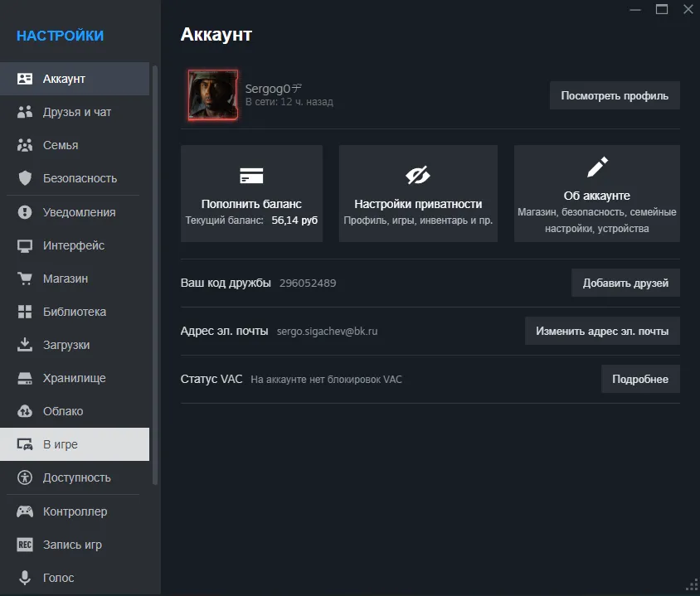Click the Sergog0 profile avatar
The width and height of the screenshot is (700, 596).
click(211, 95)
